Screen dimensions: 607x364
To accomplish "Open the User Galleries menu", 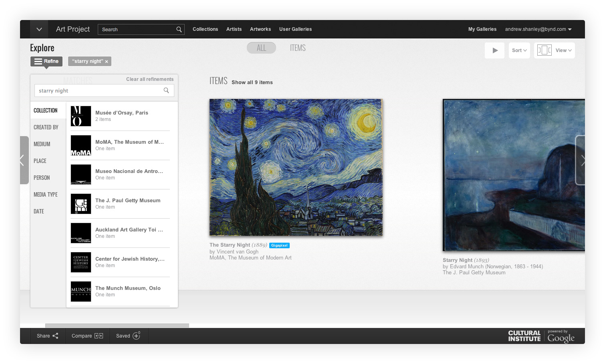I will click(x=295, y=29).
